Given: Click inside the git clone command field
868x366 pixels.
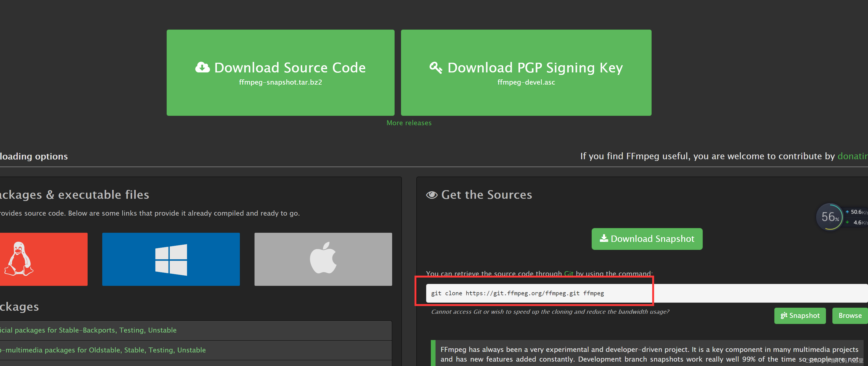Looking at the screenshot, I should coord(647,293).
